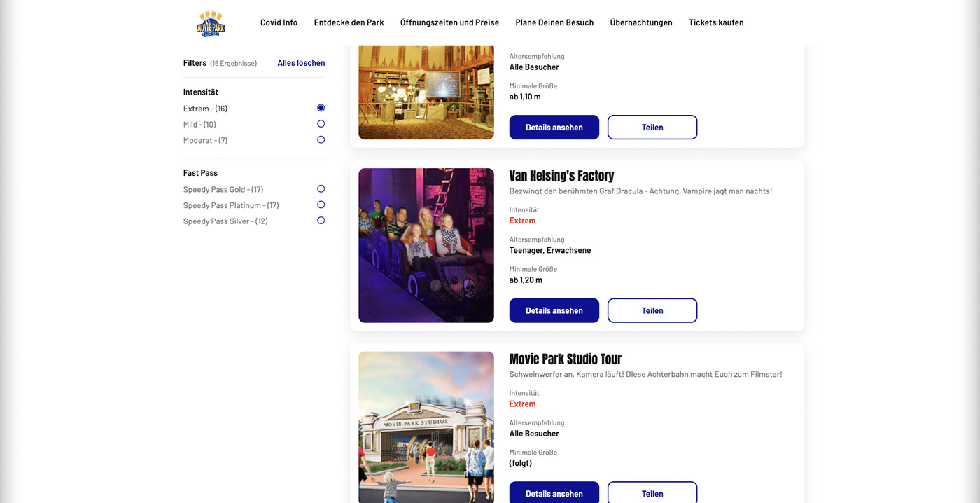Image resolution: width=980 pixels, height=503 pixels.
Task: Select Speedy Pass Gold filter
Action: pyautogui.click(x=321, y=189)
